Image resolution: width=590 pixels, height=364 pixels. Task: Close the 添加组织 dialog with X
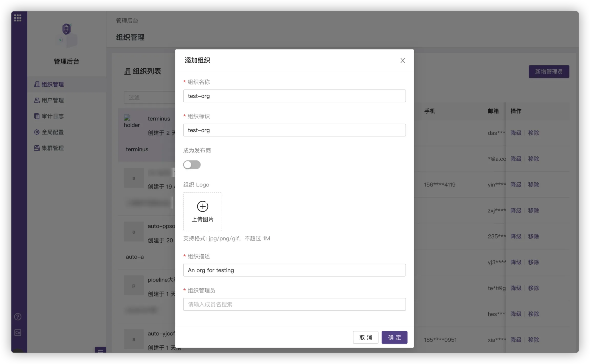[x=403, y=60]
